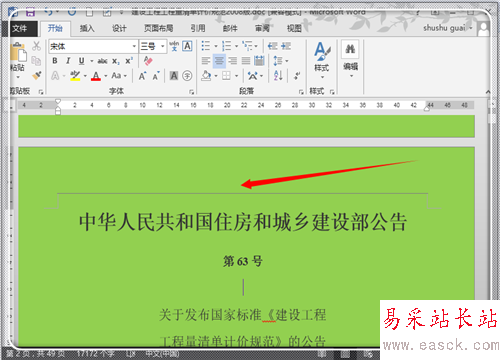500x360 pixels.
Task: Click the shrink font size icon
Action: pos(156,76)
